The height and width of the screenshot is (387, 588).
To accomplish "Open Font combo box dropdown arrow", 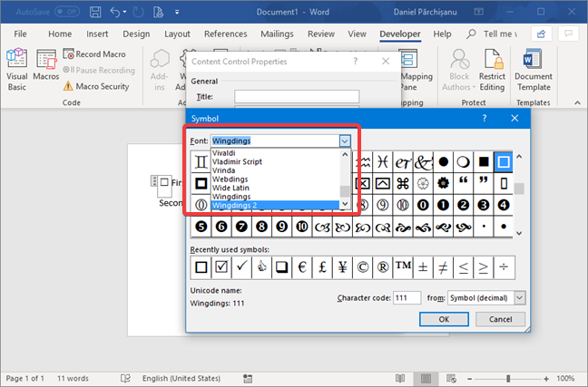I will pos(345,140).
